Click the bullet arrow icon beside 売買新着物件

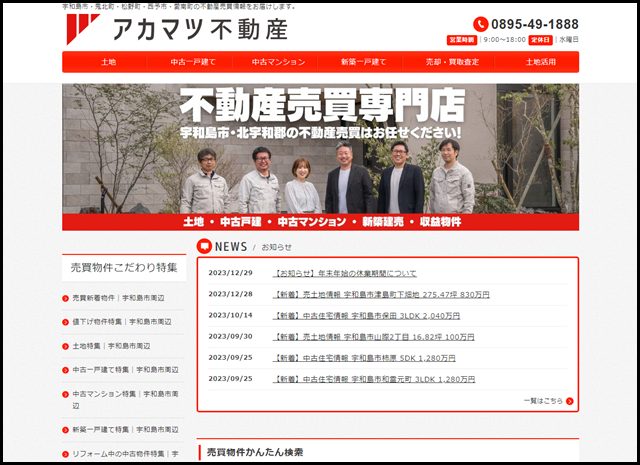tap(65, 298)
